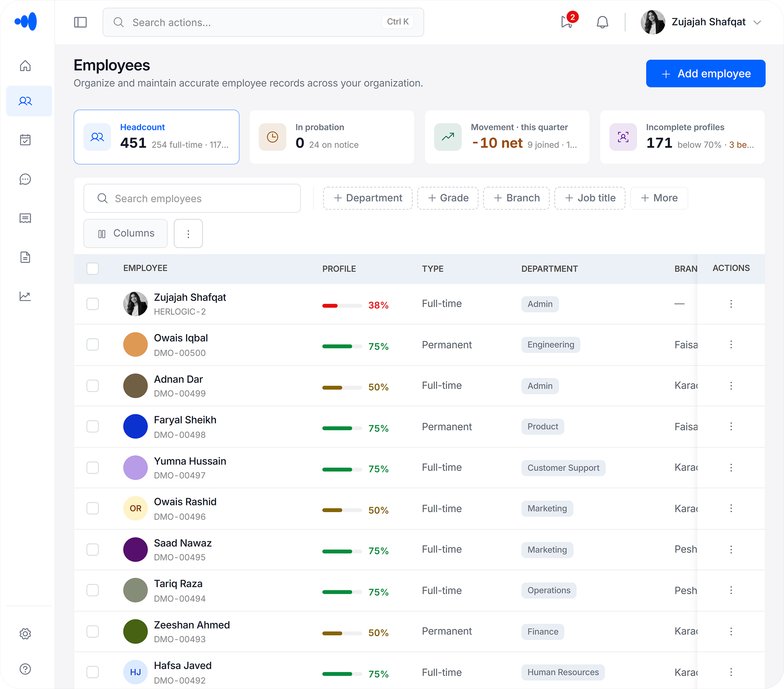Check the box for Tariq Raza
The height and width of the screenshot is (689, 784).
coord(93,590)
